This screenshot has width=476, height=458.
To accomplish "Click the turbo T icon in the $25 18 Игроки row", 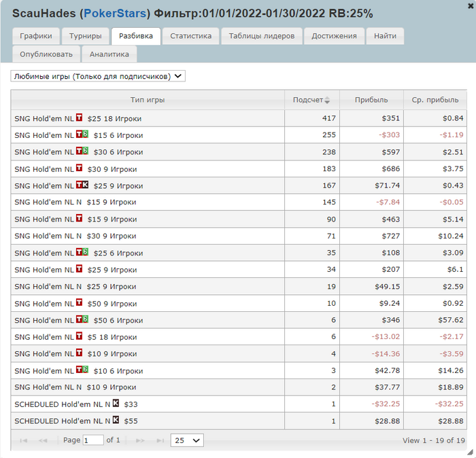I will (x=79, y=117).
